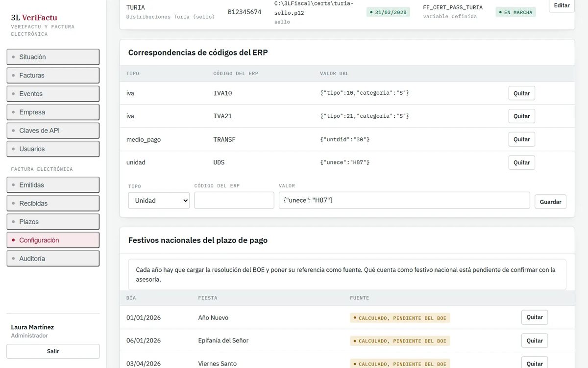The width and height of the screenshot is (588, 368).
Task: Select Plazos in the sidebar
Action: click(53, 222)
